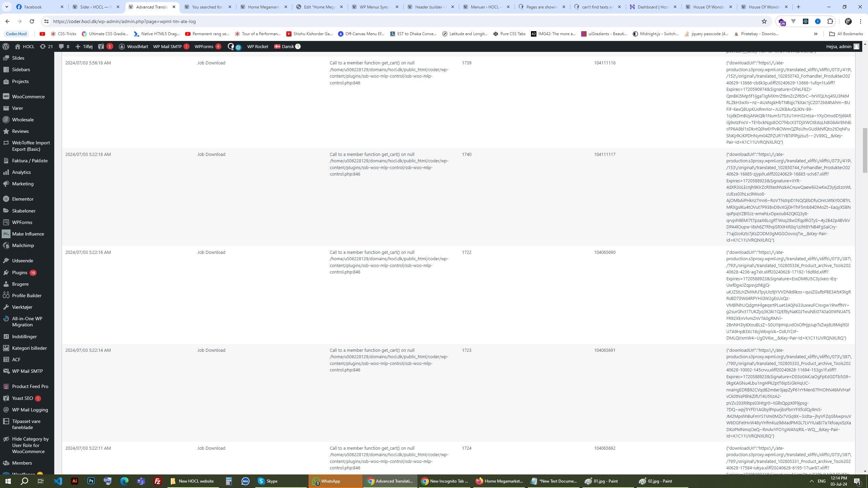Expand the hidden bookmarks chevron
The height and width of the screenshot is (488, 868).
(815, 34)
